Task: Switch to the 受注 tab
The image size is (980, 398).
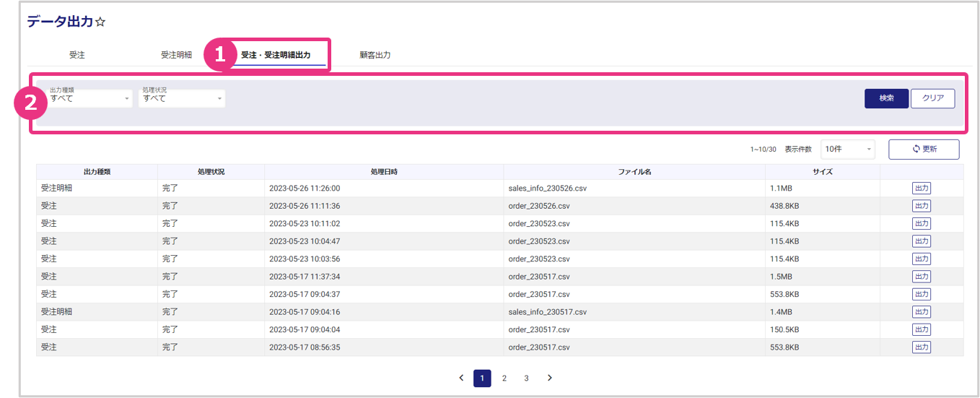Action: pyautogui.click(x=76, y=55)
